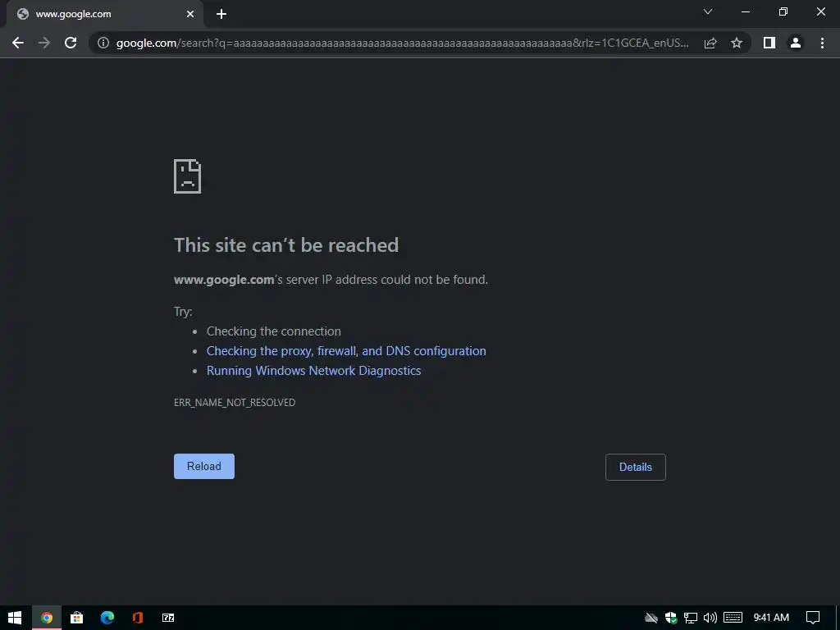Select the www.google.com tab
The height and width of the screenshot is (630, 840).
click(x=104, y=14)
